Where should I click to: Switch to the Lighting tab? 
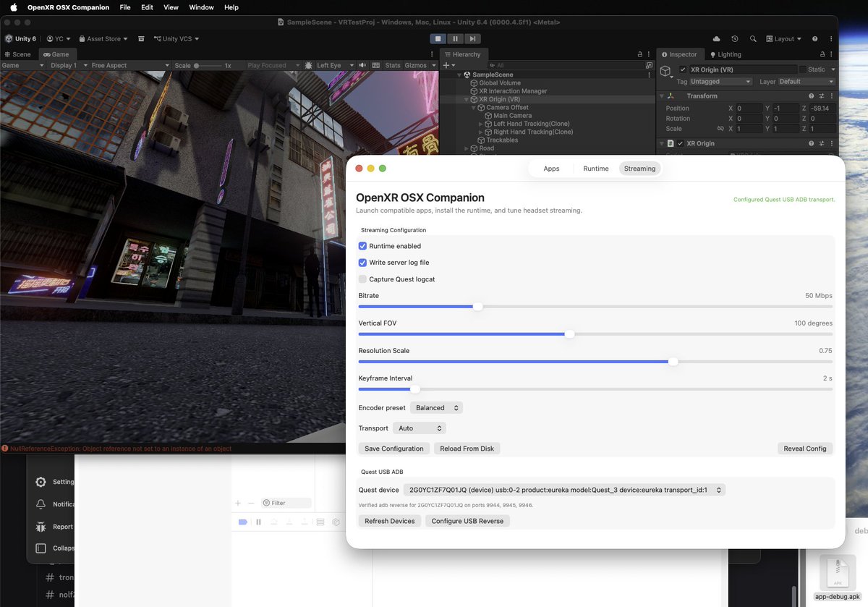tap(726, 54)
